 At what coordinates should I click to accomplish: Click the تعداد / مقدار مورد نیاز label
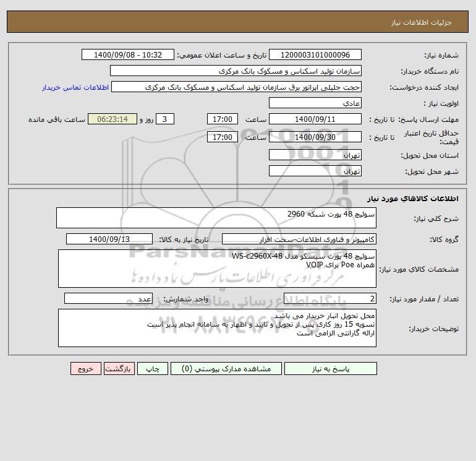pos(424,299)
